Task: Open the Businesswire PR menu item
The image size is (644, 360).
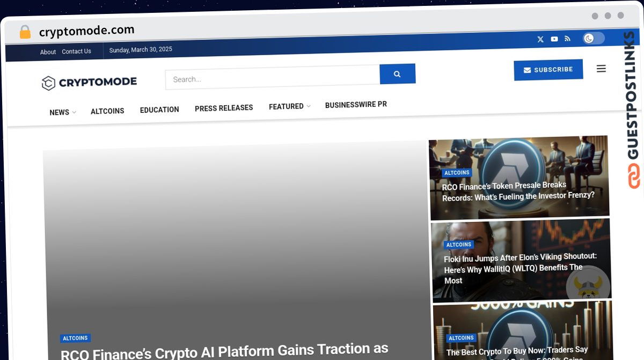Action: click(356, 105)
